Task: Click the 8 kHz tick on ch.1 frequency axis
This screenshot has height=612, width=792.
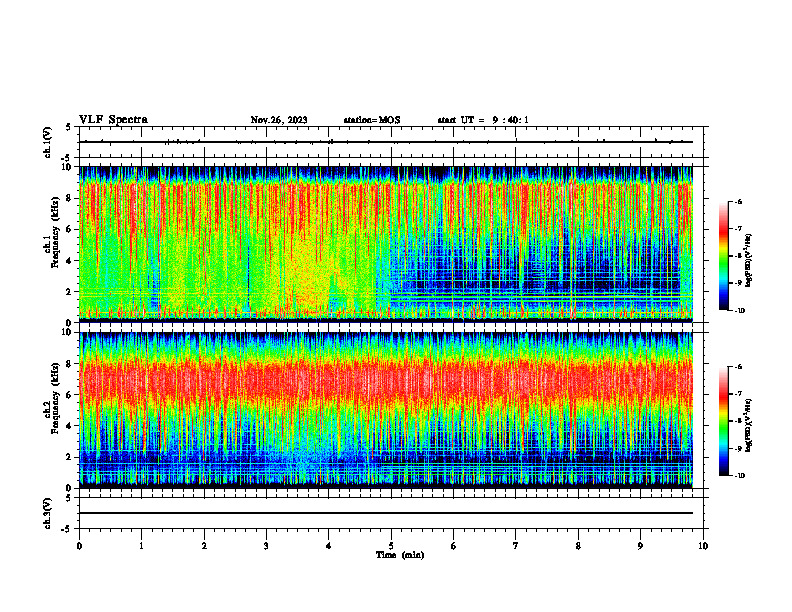Action: [69, 198]
